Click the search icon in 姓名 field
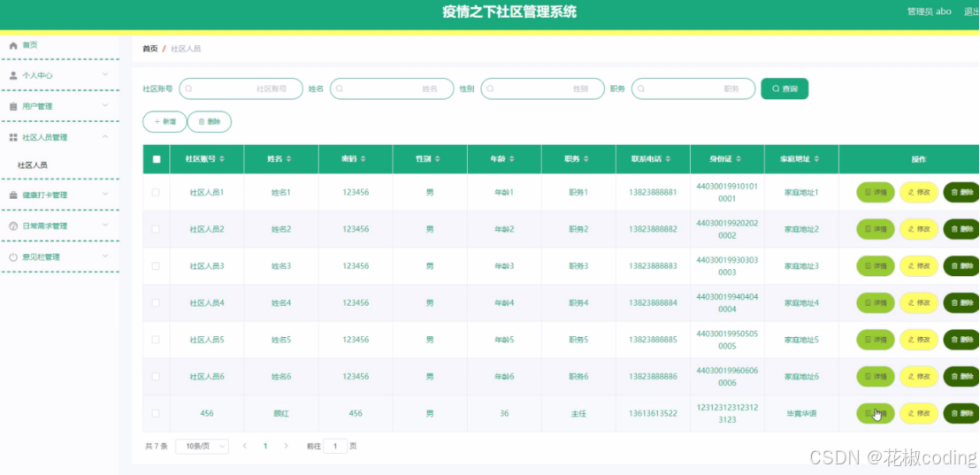The width and height of the screenshot is (980, 475). pos(340,88)
